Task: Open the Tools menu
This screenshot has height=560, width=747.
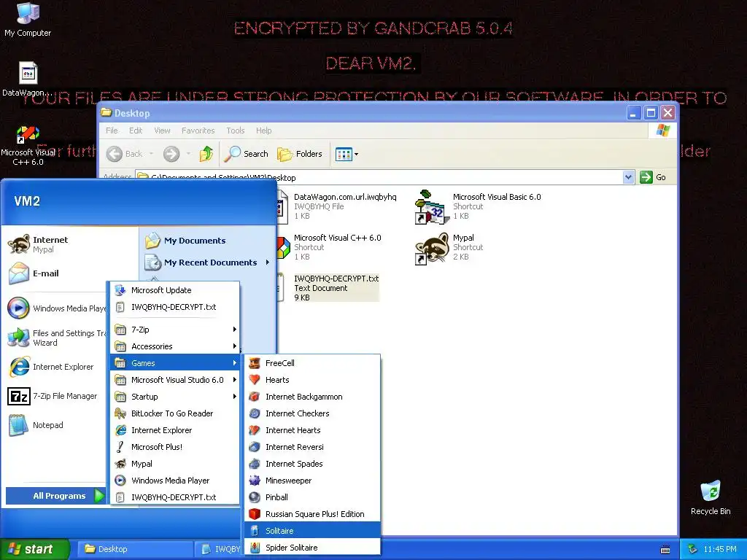Action: point(236,131)
